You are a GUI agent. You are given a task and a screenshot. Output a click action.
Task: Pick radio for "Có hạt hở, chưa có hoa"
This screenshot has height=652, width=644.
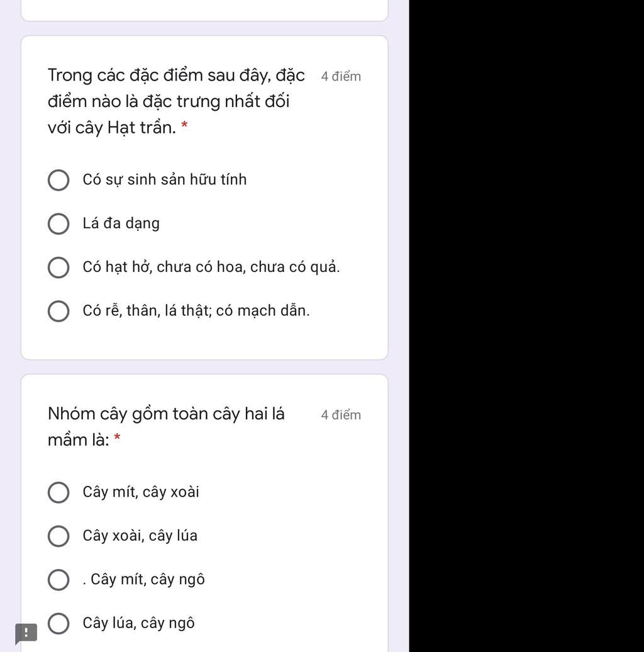tap(58, 267)
